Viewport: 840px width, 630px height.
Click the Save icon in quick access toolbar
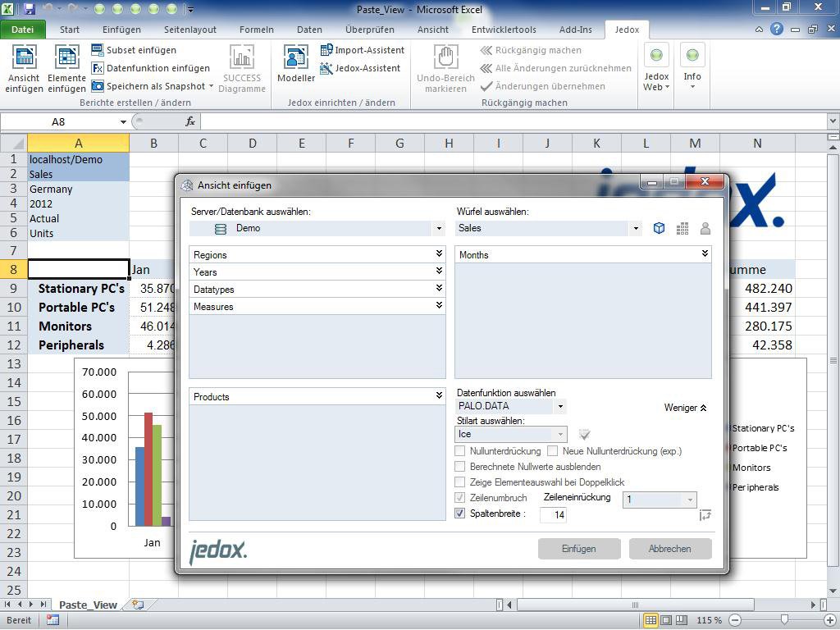tap(29, 9)
